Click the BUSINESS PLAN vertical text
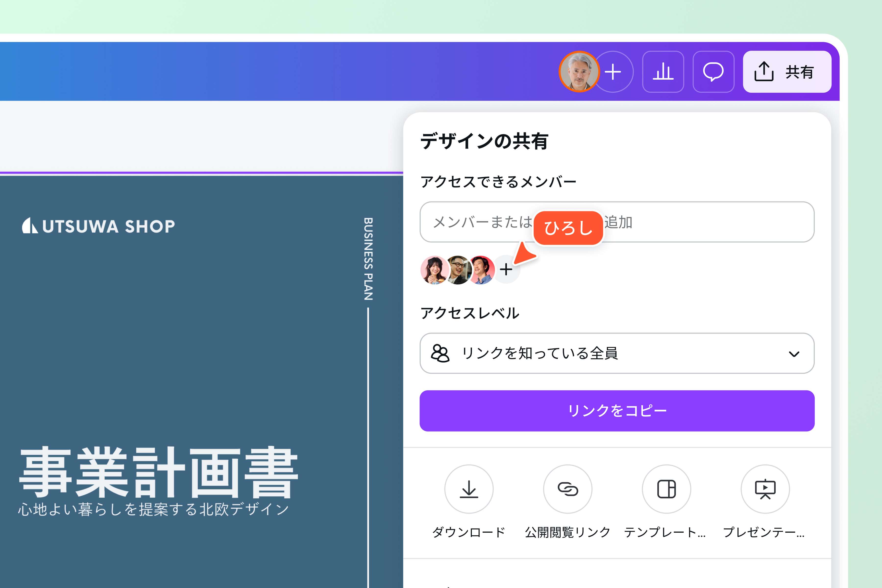 pyautogui.click(x=368, y=259)
